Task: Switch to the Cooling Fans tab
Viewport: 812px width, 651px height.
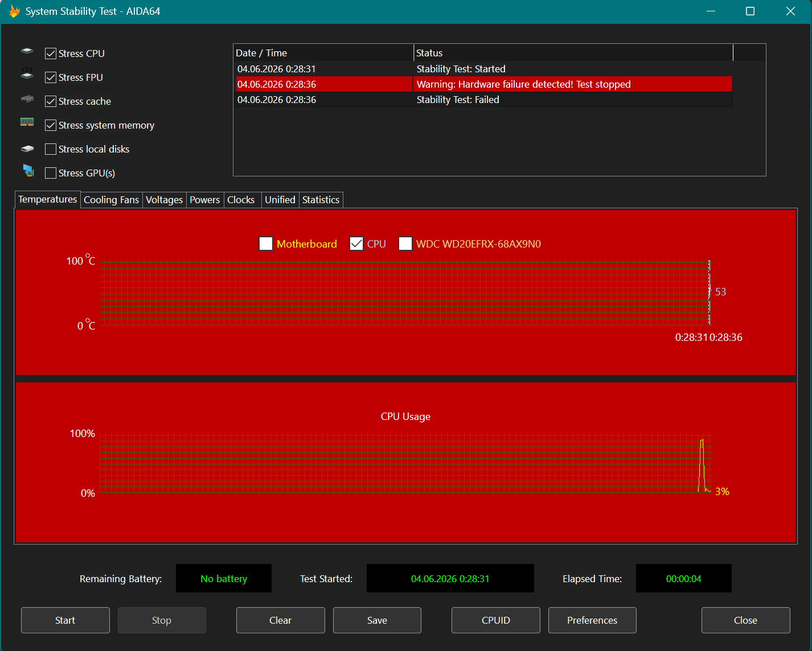Action: [112, 200]
